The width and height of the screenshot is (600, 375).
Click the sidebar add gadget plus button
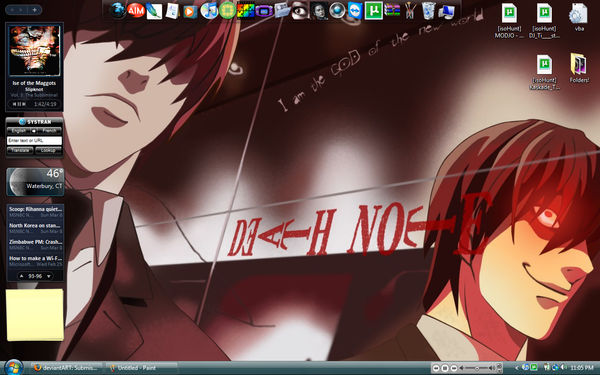pos(34,10)
